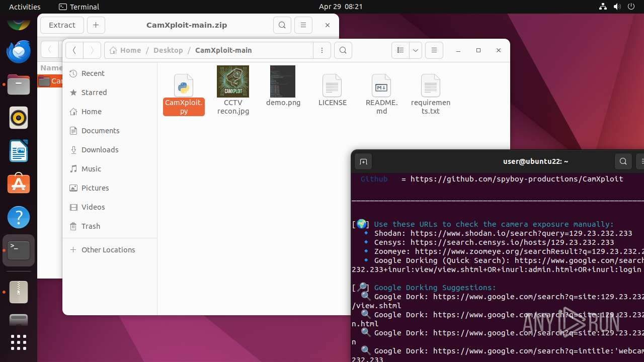Toggle list view in Files window
The image size is (644, 362).
[x=400, y=50]
